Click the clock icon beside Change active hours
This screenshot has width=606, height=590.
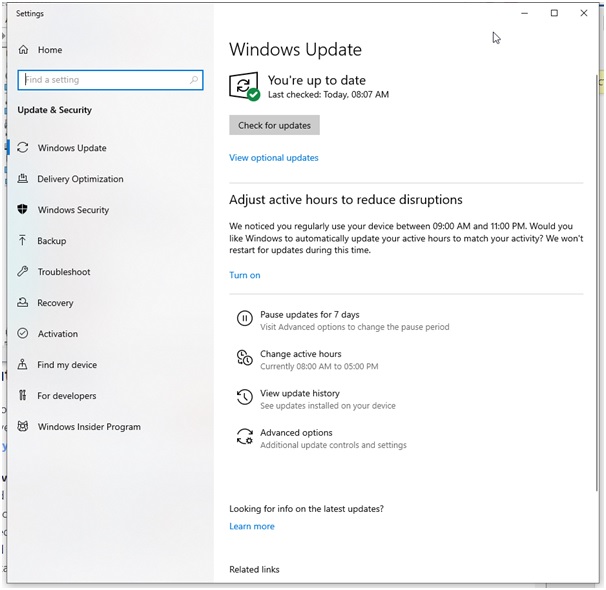click(245, 358)
